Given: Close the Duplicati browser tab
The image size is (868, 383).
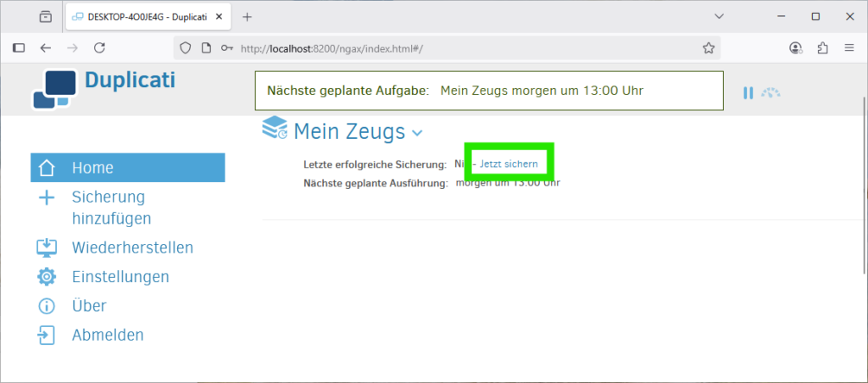Looking at the screenshot, I should click(x=220, y=17).
